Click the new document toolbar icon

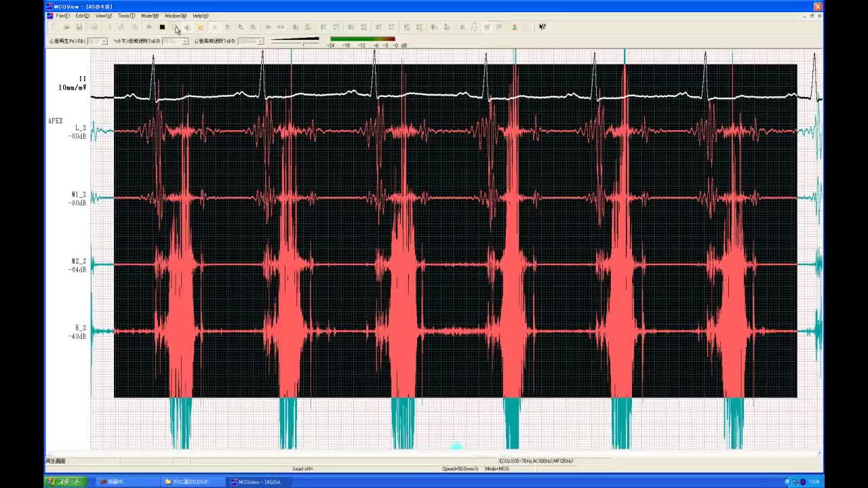pyautogui.click(x=54, y=27)
